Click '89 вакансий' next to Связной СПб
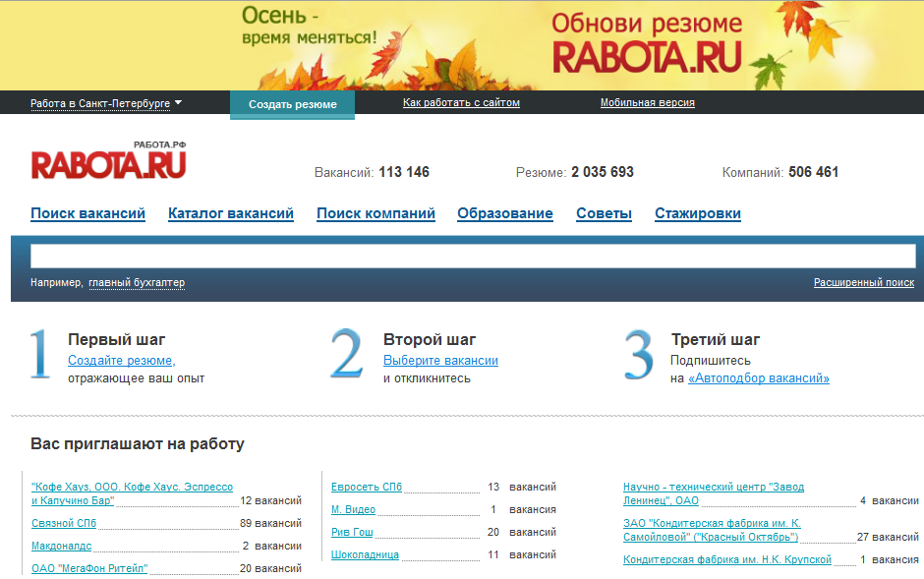Viewport: 924px width, 579px height. (x=270, y=523)
